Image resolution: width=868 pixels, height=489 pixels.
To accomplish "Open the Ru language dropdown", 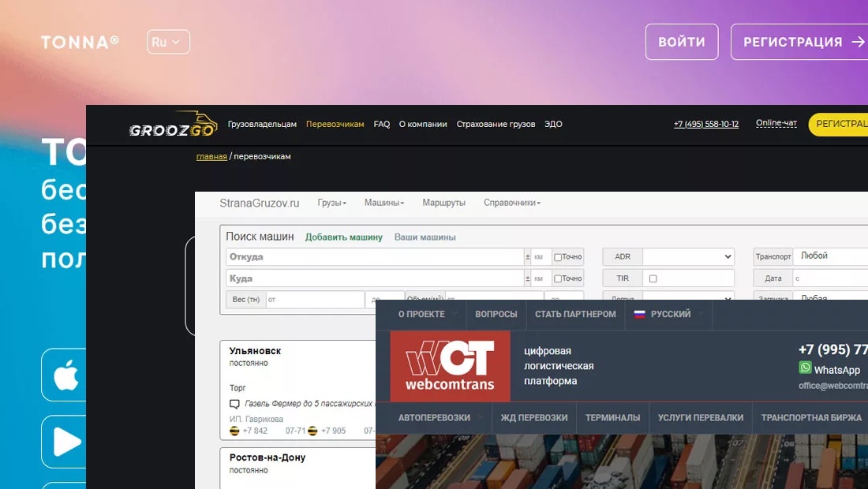I will click(x=168, y=42).
